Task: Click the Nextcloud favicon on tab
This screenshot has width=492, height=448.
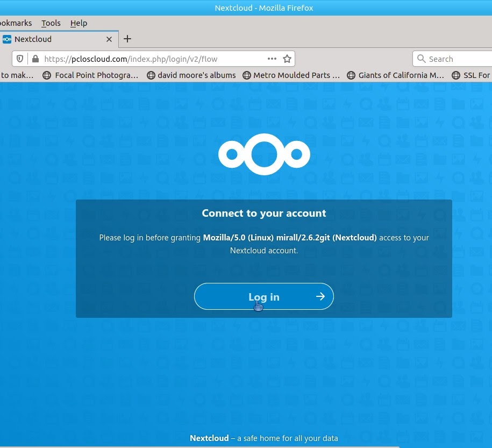Action: pos(7,39)
